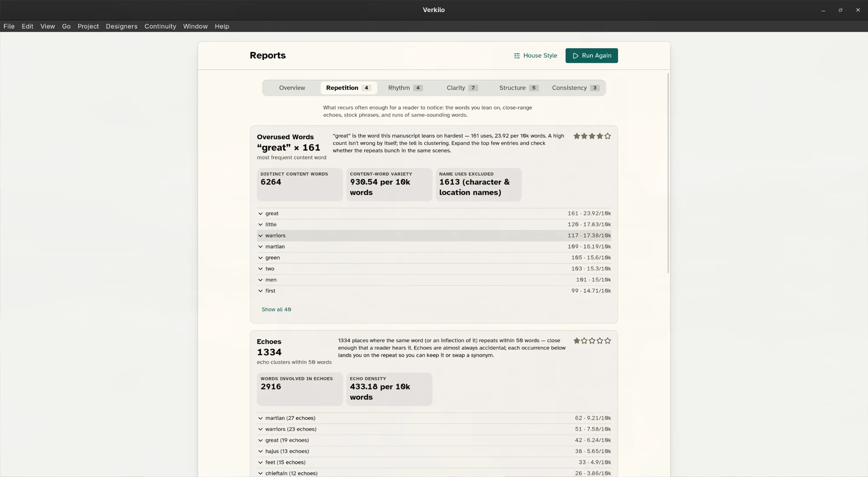Expand the warriors (23 echoes) row
The image size is (868, 477).
(434, 429)
